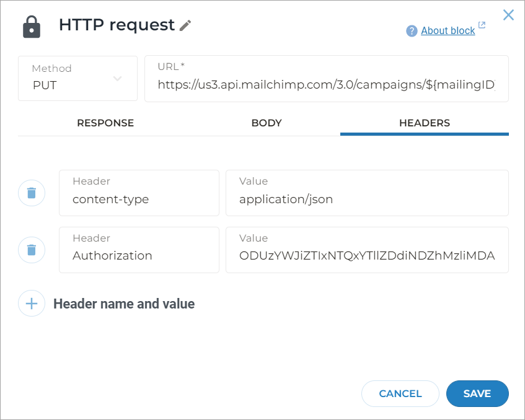Delete the Authorization header row
The width and height of the screenshot is (525, 420).
tap(32, 250)
